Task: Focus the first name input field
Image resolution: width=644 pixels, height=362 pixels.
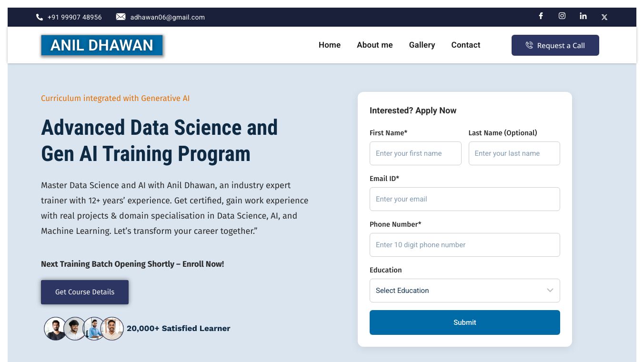Action: (415, 153)
